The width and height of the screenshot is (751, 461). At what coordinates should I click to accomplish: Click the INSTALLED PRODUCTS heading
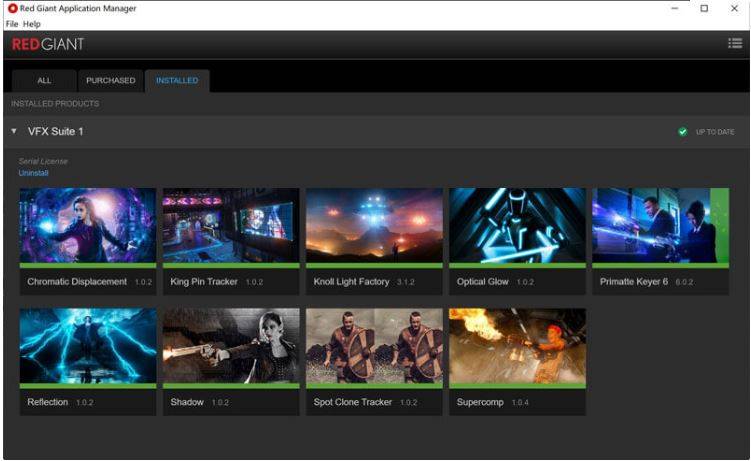[x=55, y=103]
